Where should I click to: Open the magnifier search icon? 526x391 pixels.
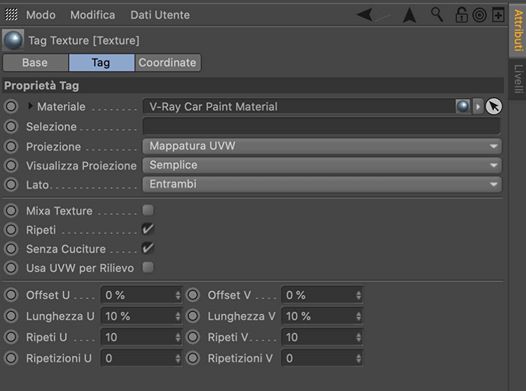(x=437, y=15)
